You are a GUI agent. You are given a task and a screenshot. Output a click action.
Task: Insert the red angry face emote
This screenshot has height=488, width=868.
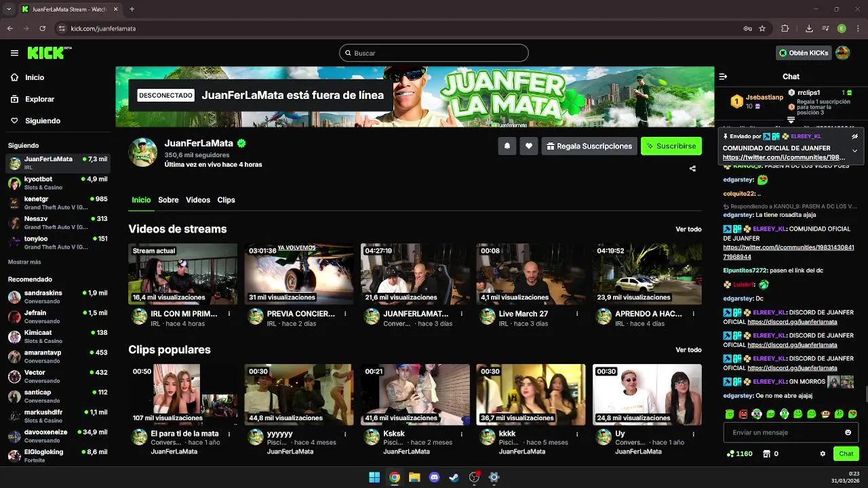tap(743, 413)
